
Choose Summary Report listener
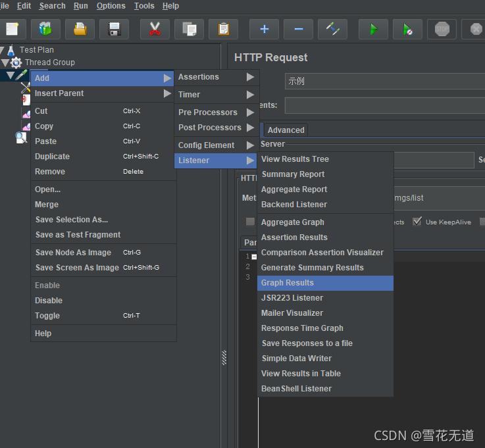tap(325, 174)
